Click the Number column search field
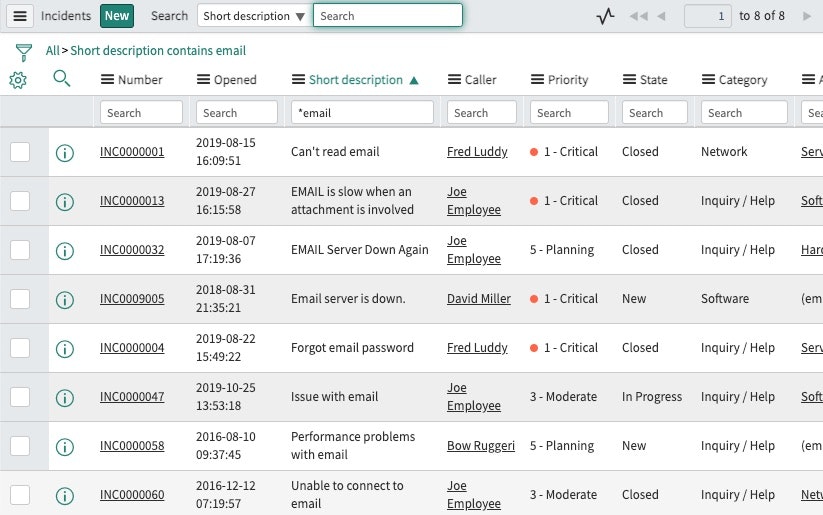This screenshot has height=515, width=823. click(141, 113)
